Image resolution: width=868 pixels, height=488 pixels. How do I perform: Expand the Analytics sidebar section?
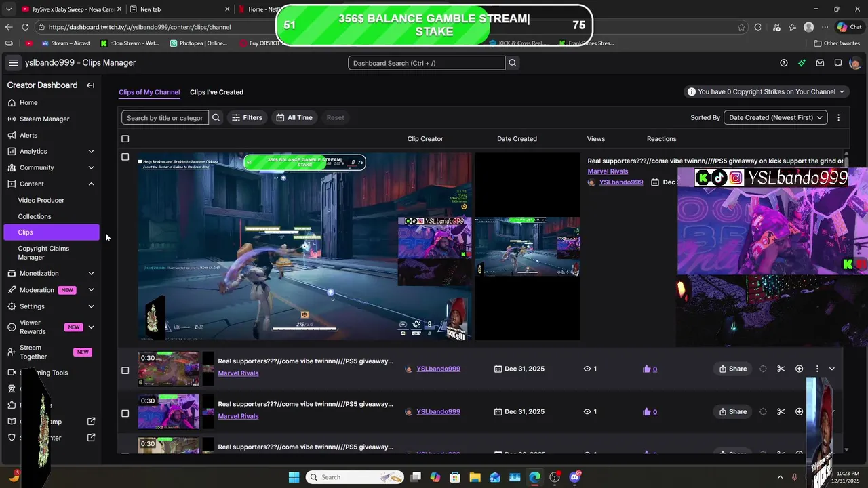(x=91, y=151)
